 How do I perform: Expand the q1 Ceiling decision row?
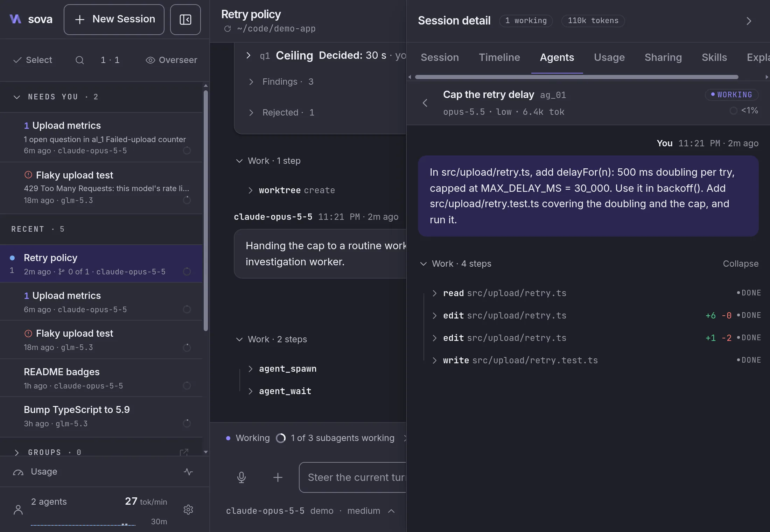coord(248,55)
